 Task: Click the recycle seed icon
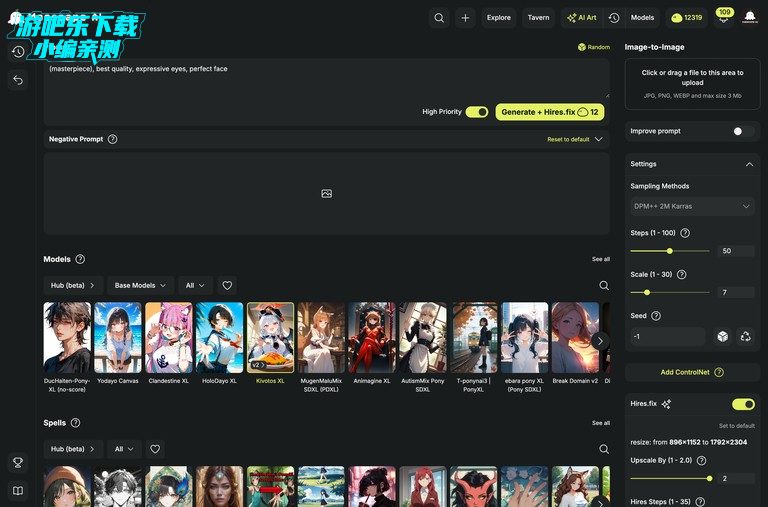[x=745, y=337]
